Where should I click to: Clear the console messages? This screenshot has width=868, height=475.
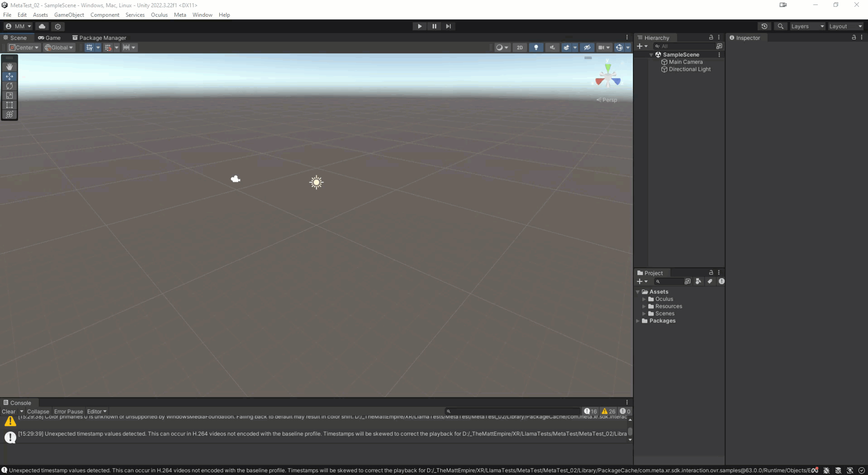tap(9, 412)
